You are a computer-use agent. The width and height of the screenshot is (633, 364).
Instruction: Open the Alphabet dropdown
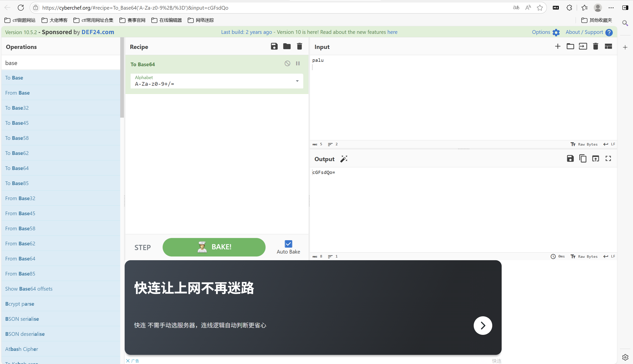(217, 81)
